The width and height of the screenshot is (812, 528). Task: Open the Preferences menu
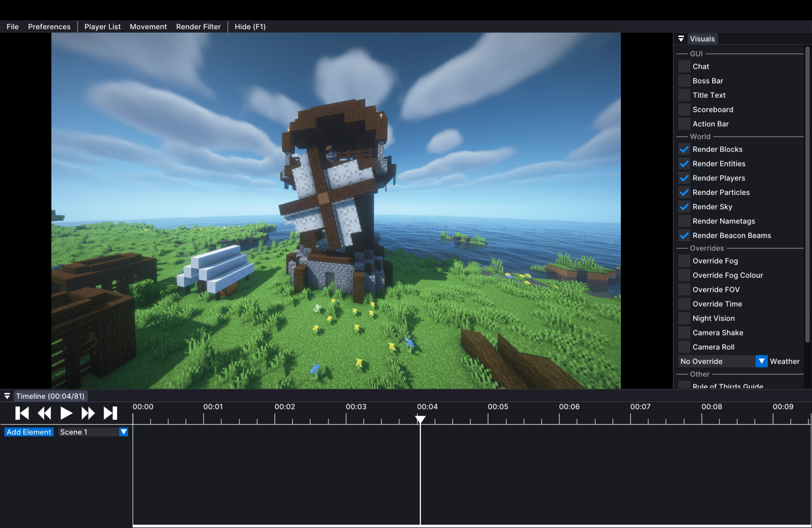pyautogui.click(x=49, y=27)
